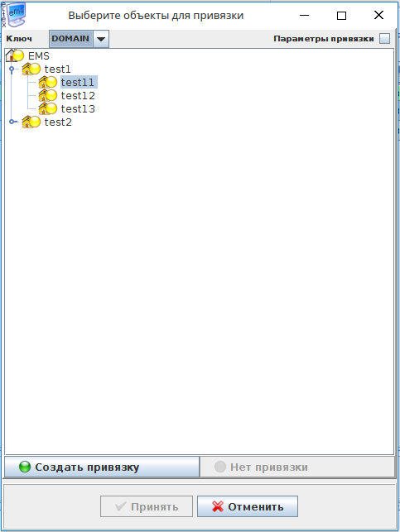This screenshot has height=532, width=400.
Task: Click the Принять button
Action: pos(147,506)
